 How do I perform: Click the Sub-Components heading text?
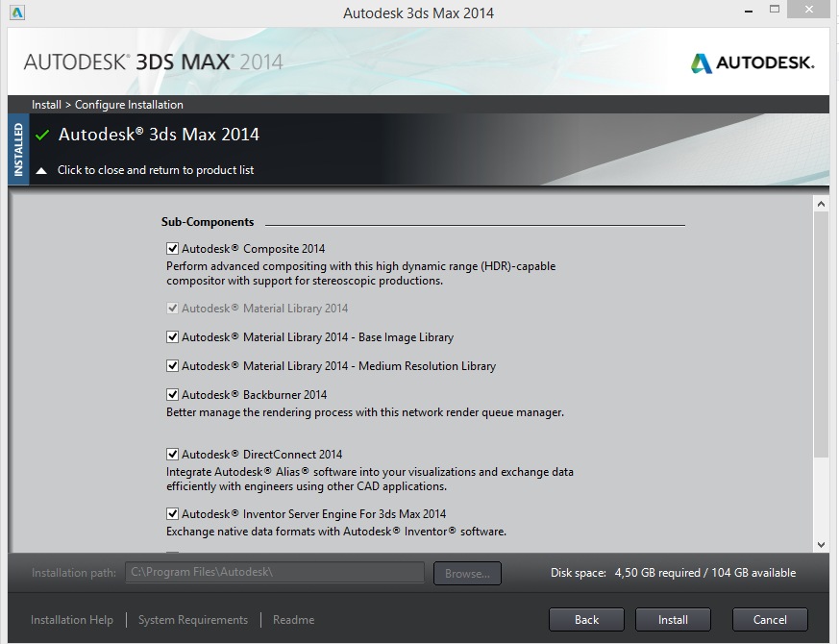[208, 222]
